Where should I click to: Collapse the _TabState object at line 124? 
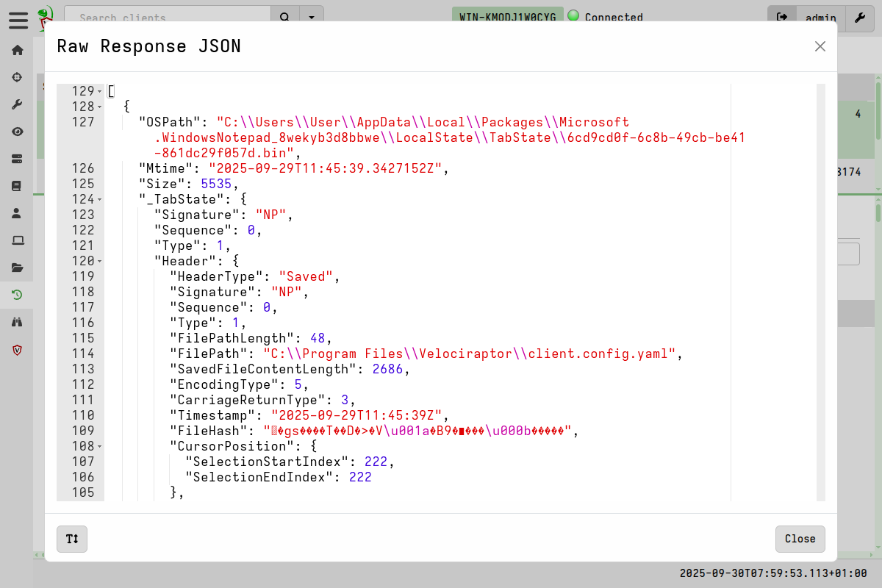[x=100, y=199]
